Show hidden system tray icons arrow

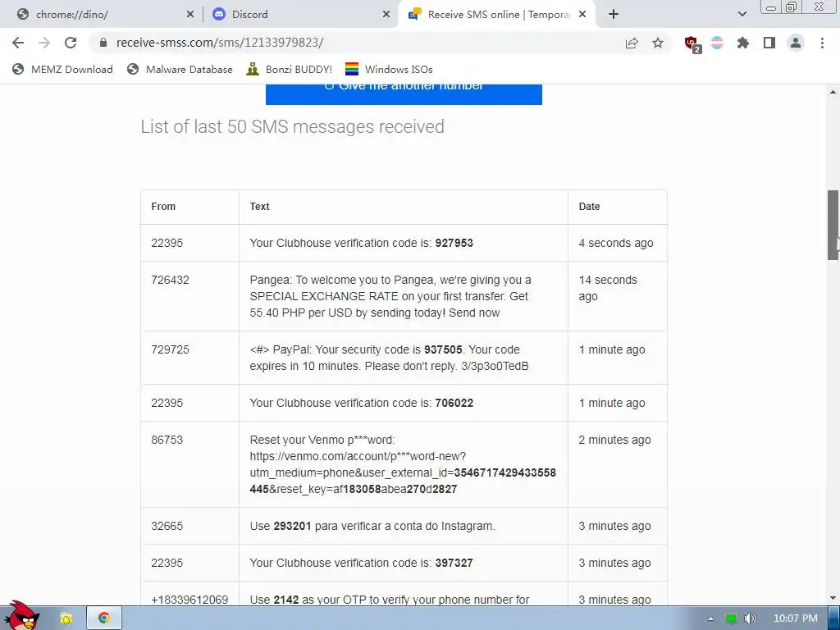pyautogui.click(x=710, y=619)
